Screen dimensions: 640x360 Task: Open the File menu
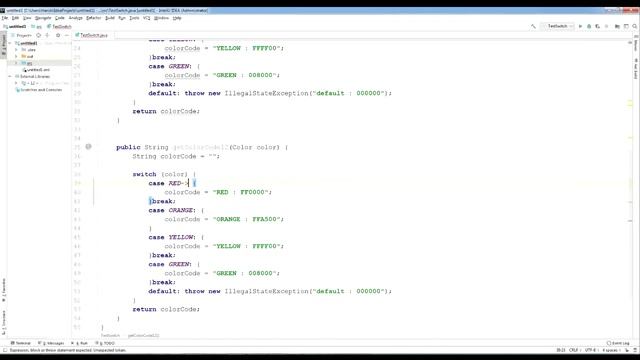pos(5,18)
